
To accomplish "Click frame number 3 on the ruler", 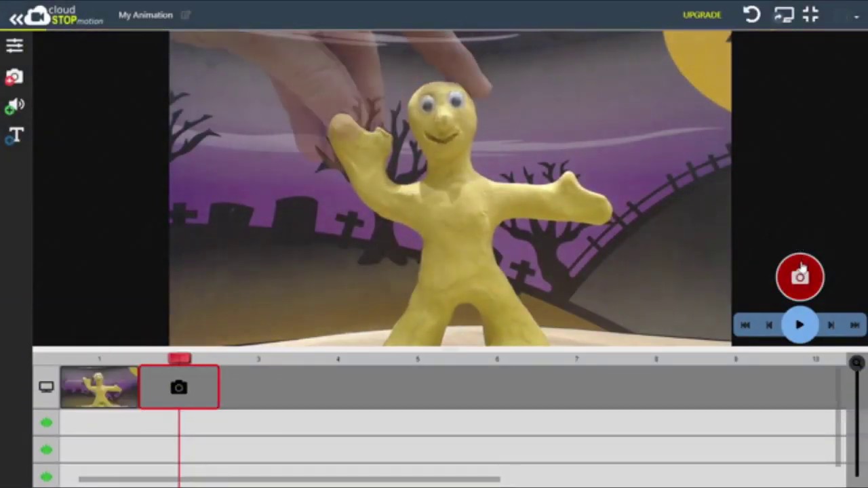I will click(258, 359).
